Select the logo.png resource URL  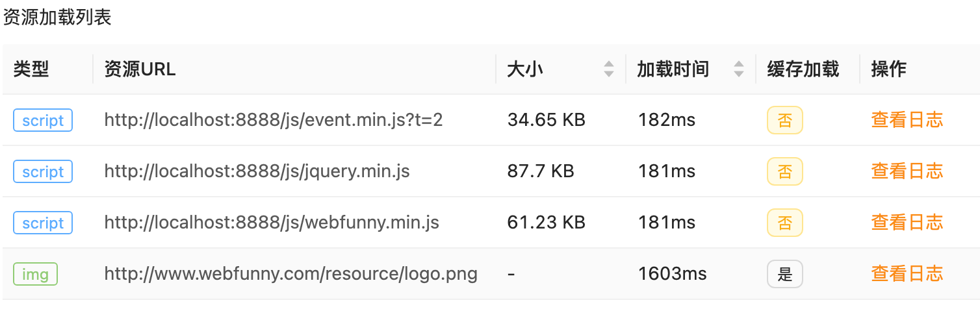click(x=290, y=274)
